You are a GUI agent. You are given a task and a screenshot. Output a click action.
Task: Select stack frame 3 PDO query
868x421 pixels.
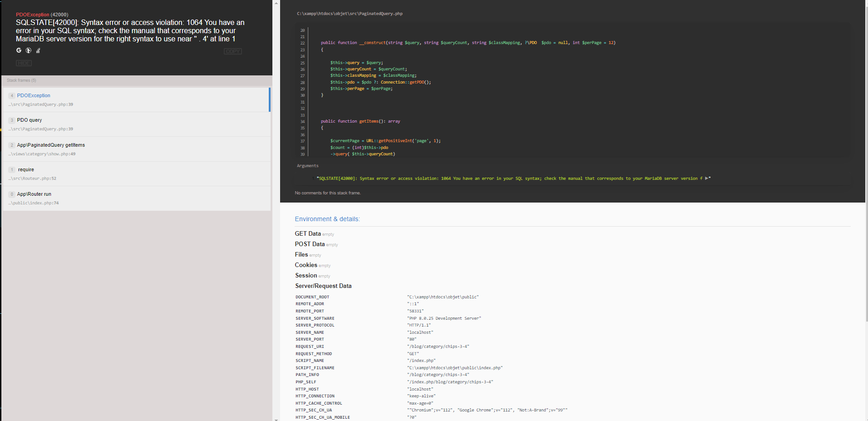137,124
